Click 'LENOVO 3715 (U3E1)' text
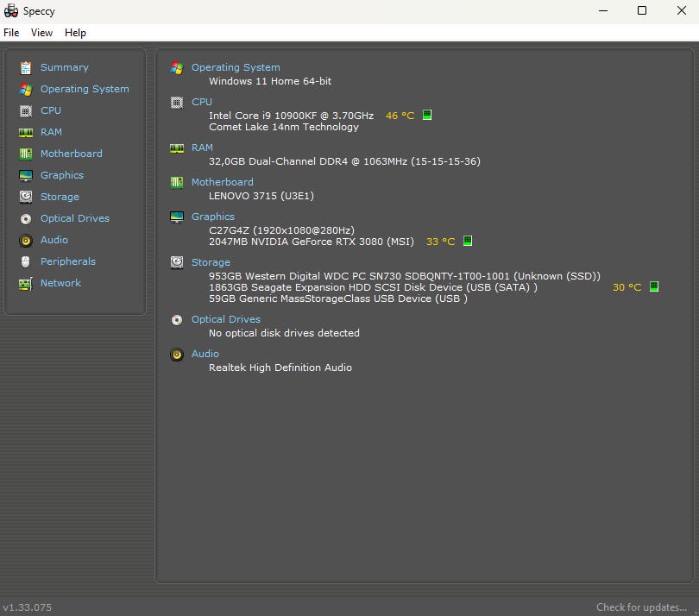Viewport: 699px width, 616px height. 261,196
